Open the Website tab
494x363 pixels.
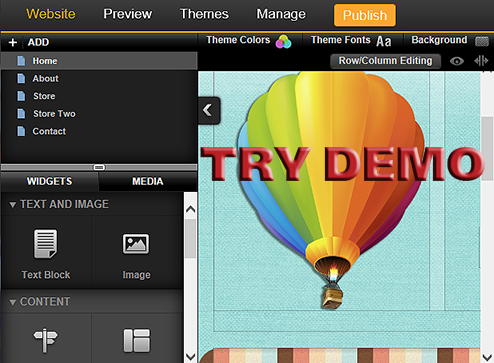pyautogui.click(x=51, y=14)
